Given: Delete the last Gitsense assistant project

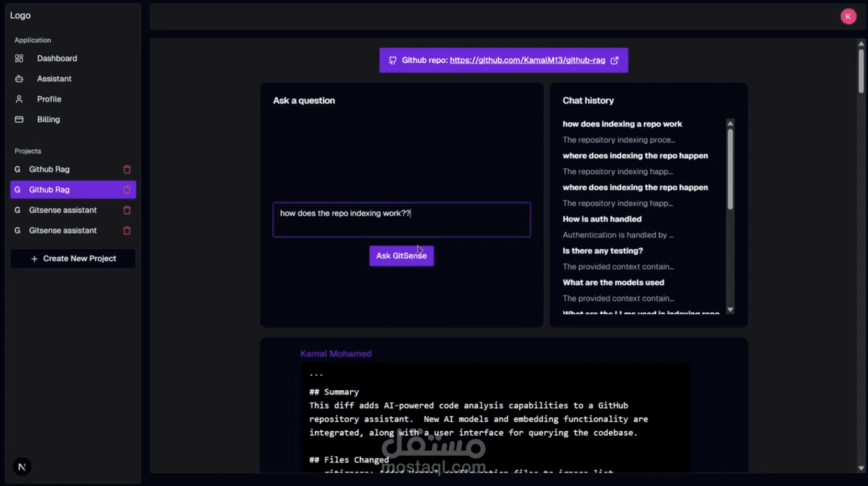Looking at the screenshot, I should coord(127,230).
